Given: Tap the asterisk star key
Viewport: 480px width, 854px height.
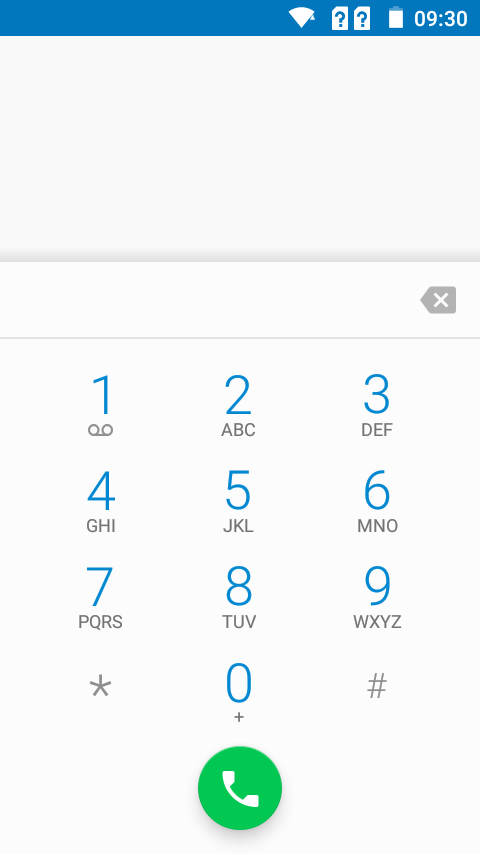Looking at the screenshot, I should coord(101,687).
